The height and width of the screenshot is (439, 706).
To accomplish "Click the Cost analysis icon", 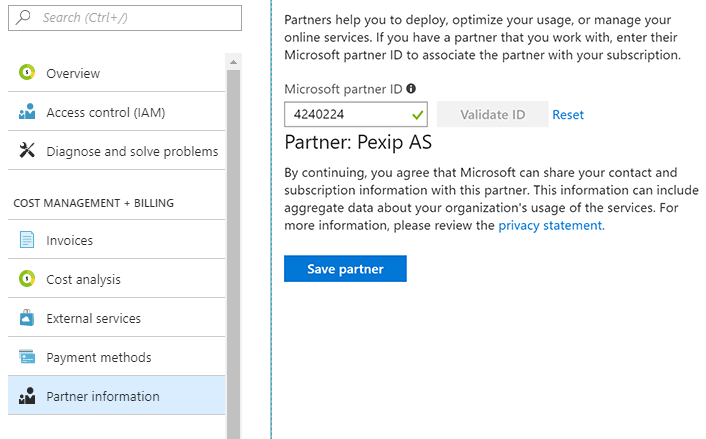I will click(x=27, y=279).
